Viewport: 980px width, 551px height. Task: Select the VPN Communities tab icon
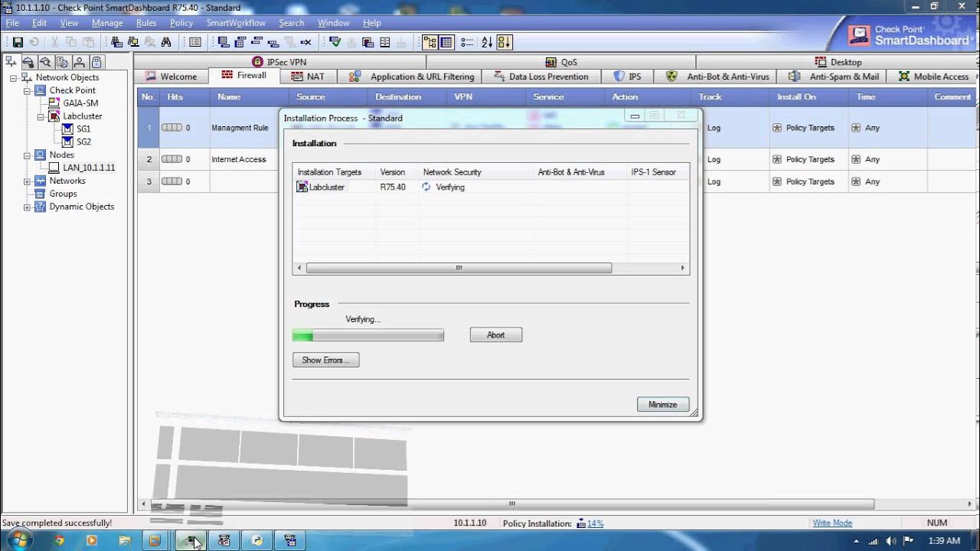[x=96, y=62]
